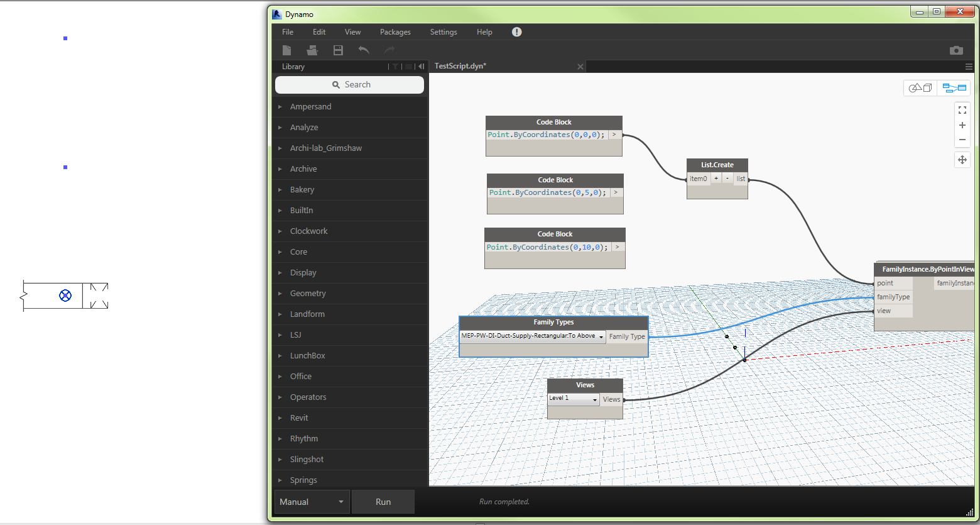Open the Edit menu
This screenshot has height=525, width=980.
tap(319, 32)
